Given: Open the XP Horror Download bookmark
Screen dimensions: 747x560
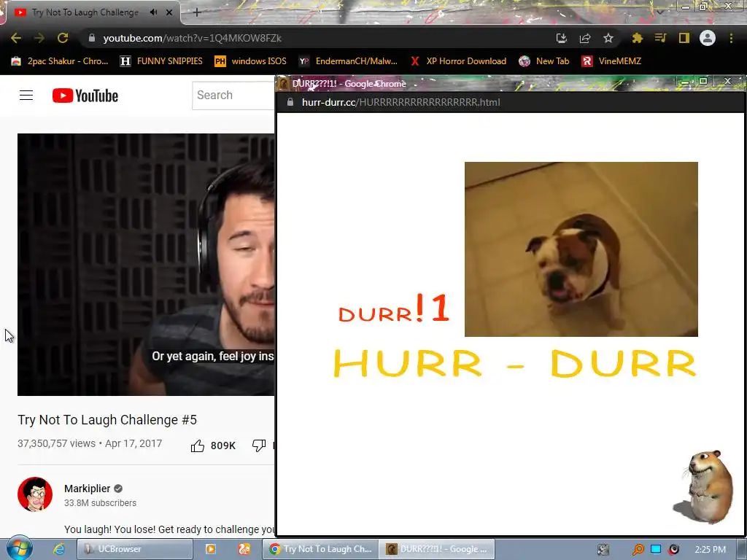Looking at the screenshot, I should (x=459, y=61).
